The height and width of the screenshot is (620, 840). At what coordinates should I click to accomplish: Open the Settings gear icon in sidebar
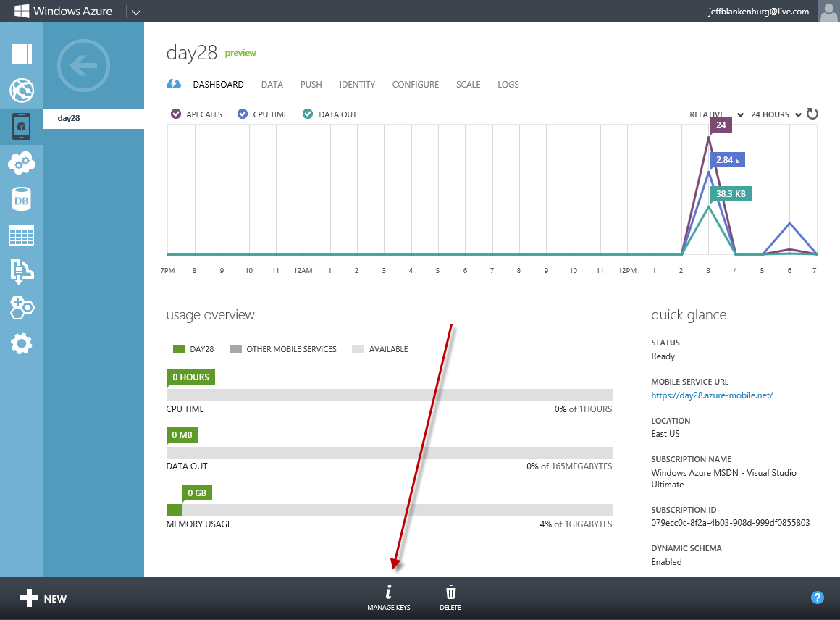[x=22, y=343]
